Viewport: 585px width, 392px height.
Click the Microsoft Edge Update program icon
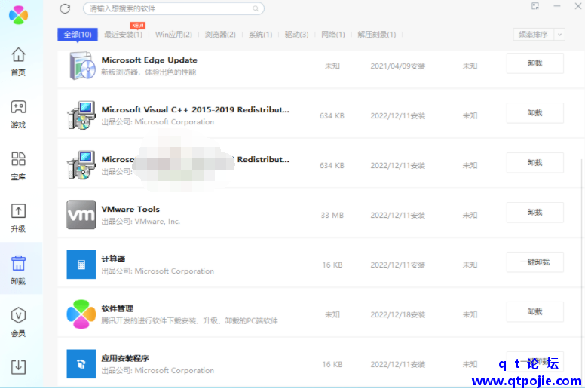pyautogui.click(x=81, y=66)
